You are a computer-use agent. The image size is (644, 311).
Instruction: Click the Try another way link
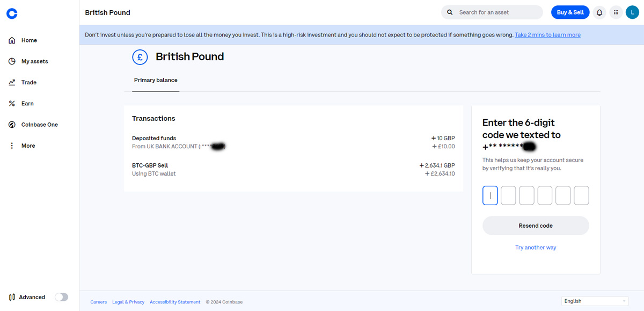pyautogui.click(x=536, y=248)
